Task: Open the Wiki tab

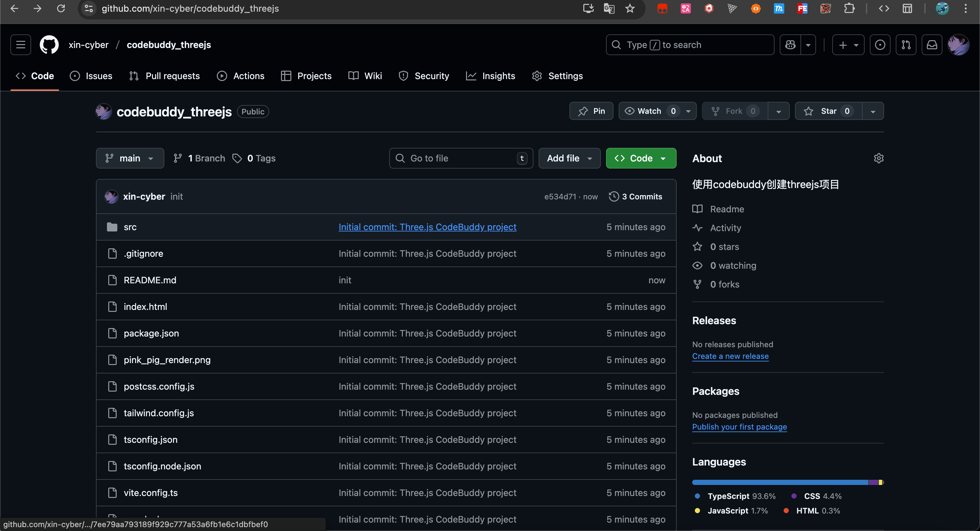Action: click(x=365, y=76)
